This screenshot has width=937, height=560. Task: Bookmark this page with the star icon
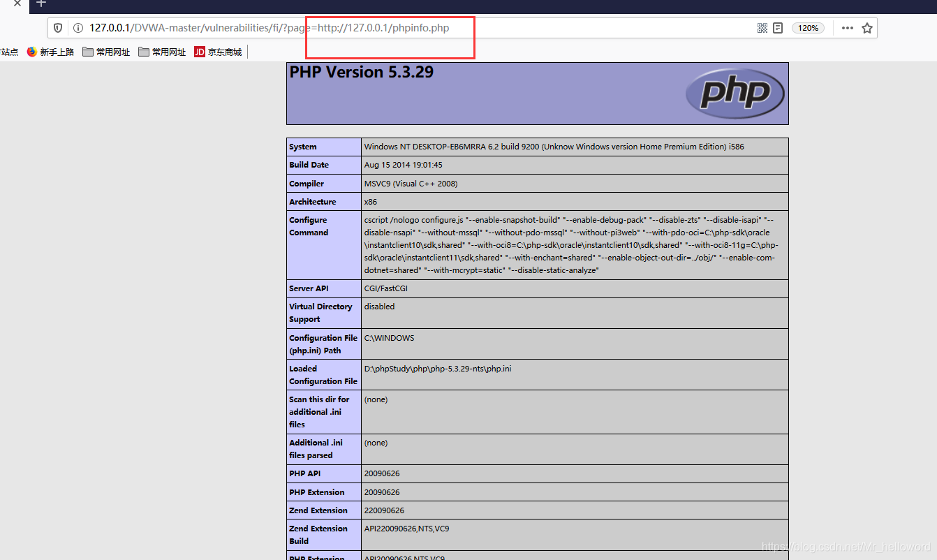pyautogui.click(x=867, y=28)
